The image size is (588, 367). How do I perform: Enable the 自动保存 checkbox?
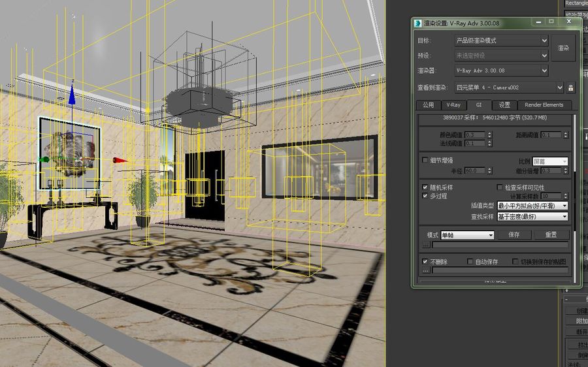coord(470,261)
